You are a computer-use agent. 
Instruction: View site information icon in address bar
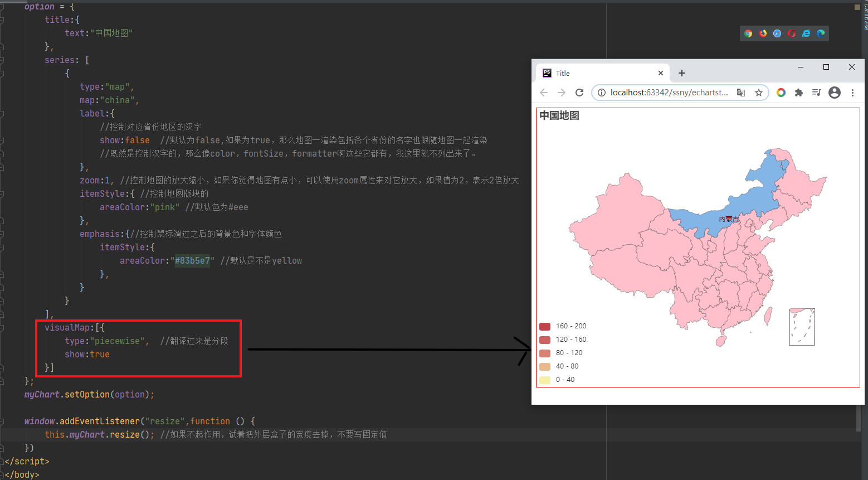602,93
